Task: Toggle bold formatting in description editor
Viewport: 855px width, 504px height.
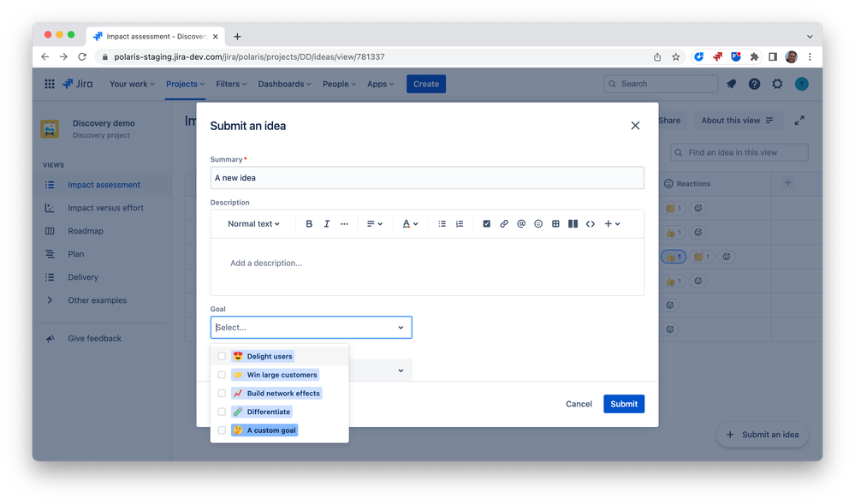Action: (x=309, y=223)
